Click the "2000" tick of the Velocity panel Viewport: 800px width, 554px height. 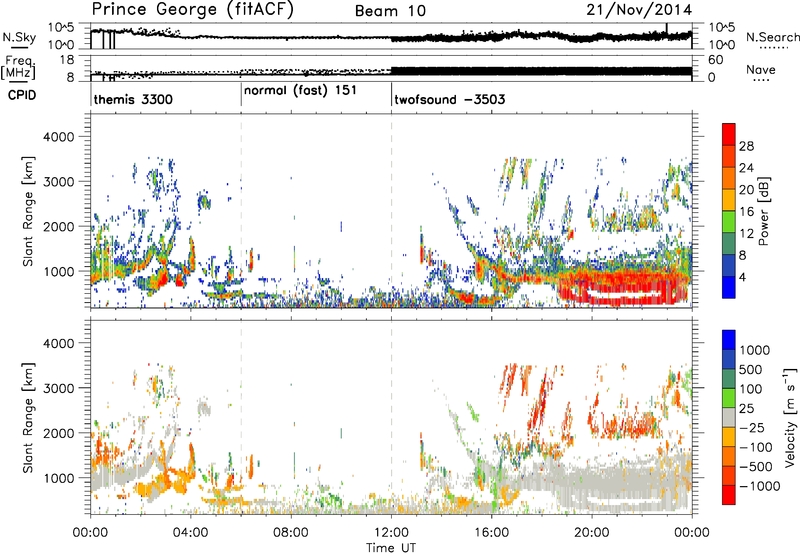click(x=58, y=433)
